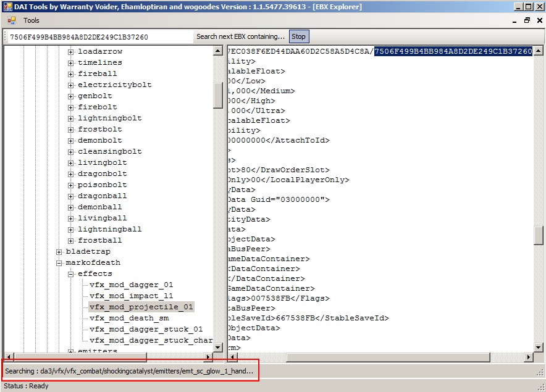Select vfx_mod_dagger_01 in tree
Image resolution: width=546 pixels, height=392 pixels.
pyautogui.click(x=131, y=285)
